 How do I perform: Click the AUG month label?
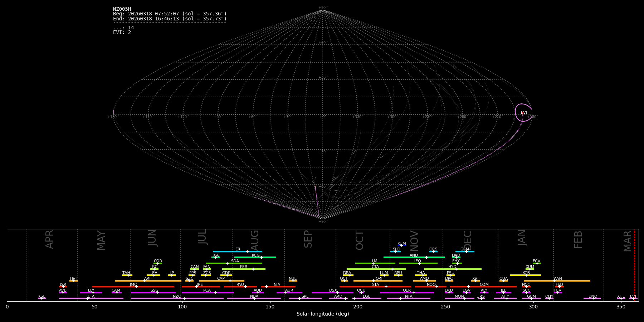coord(255,240)
